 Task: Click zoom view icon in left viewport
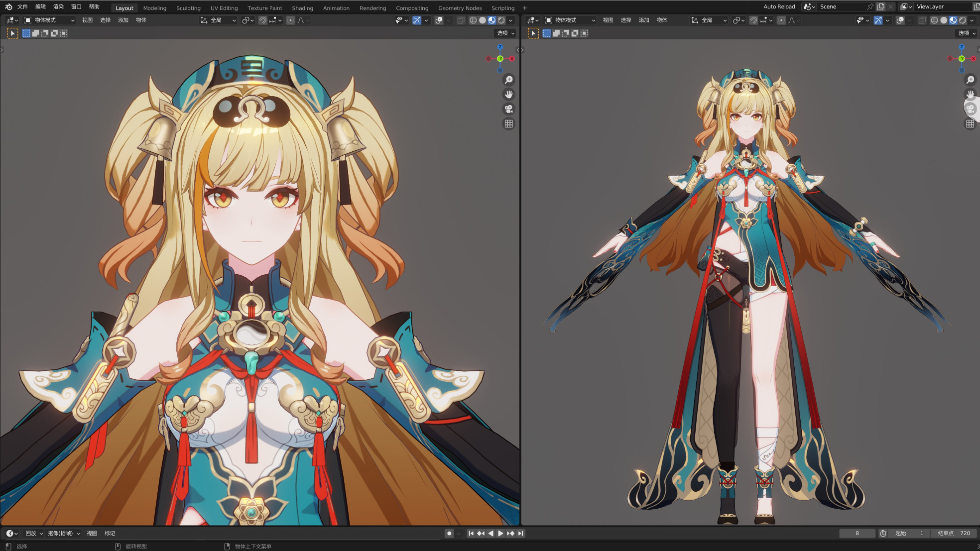coord(508,80)
